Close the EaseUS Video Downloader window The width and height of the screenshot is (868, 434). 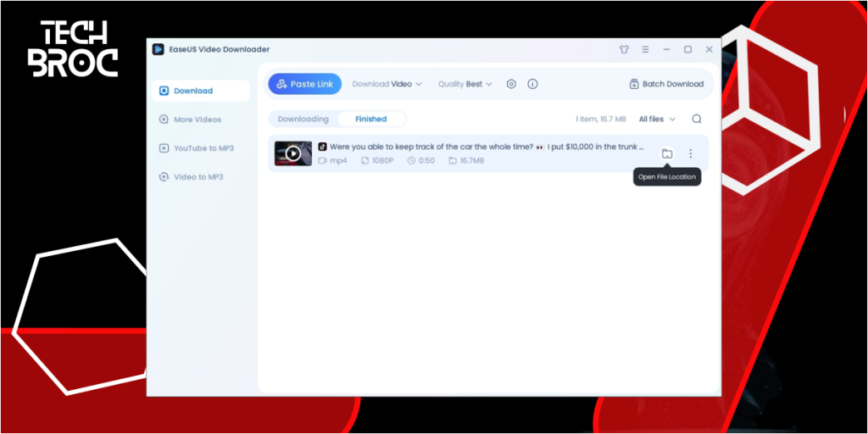pyautogui.click(x=709, y=49)
